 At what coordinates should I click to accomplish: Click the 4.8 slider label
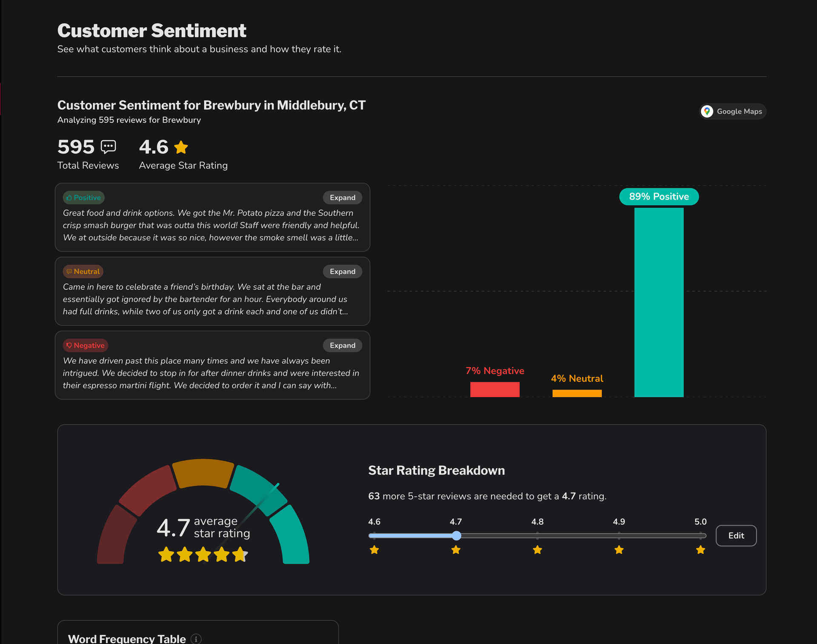tap(537, 522)
